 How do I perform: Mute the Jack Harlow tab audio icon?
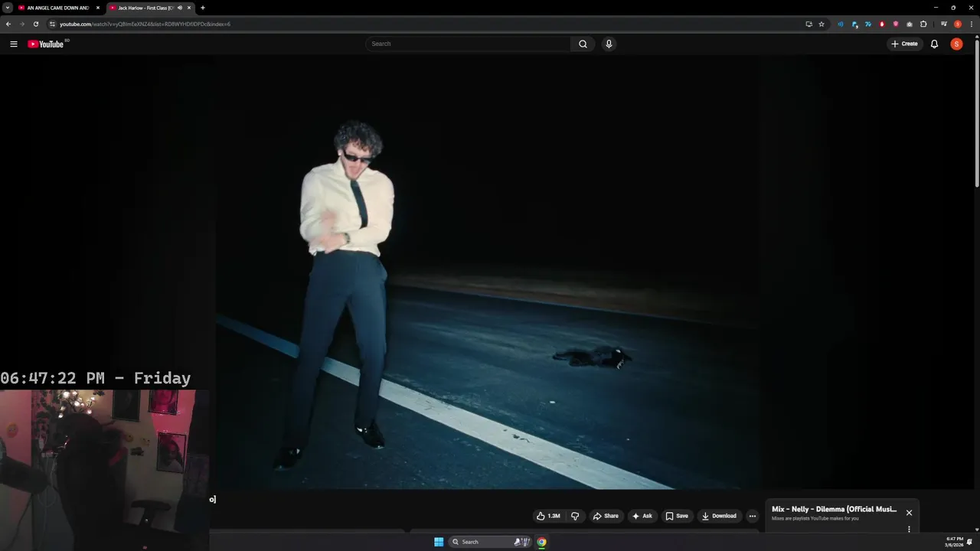[x=180, y=8]
